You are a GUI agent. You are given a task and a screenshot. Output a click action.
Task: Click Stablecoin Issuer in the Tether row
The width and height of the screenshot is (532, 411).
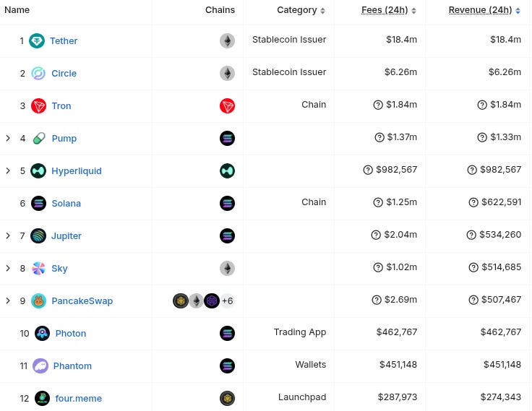coord(289,40)
